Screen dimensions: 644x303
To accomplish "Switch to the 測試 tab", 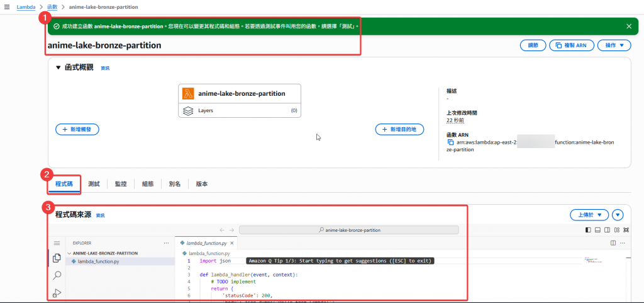I will [x=94, y=184].
